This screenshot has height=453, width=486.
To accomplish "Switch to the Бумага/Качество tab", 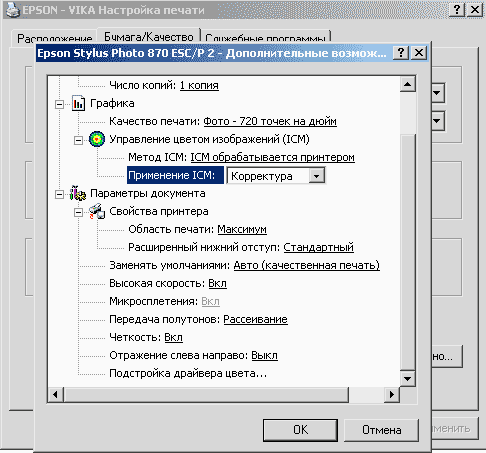I will pos(149,36).
